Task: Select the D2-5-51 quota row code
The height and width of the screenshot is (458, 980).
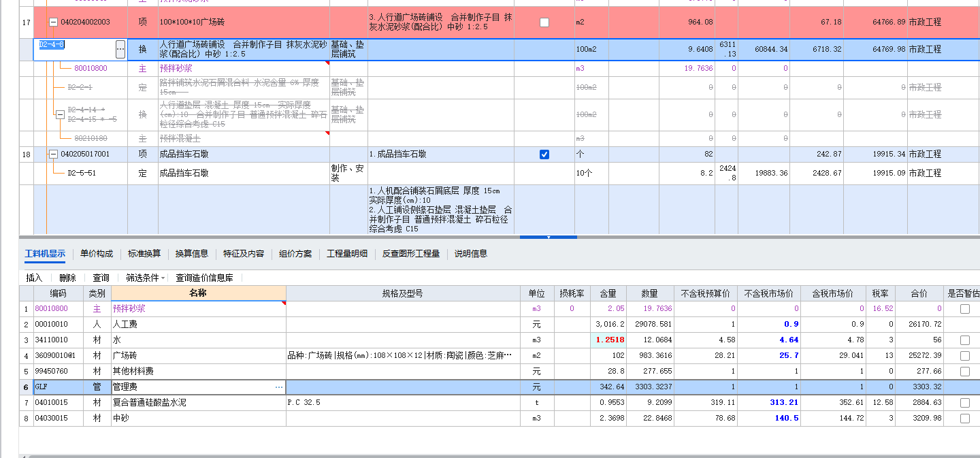Action: [x=82, y=174]
